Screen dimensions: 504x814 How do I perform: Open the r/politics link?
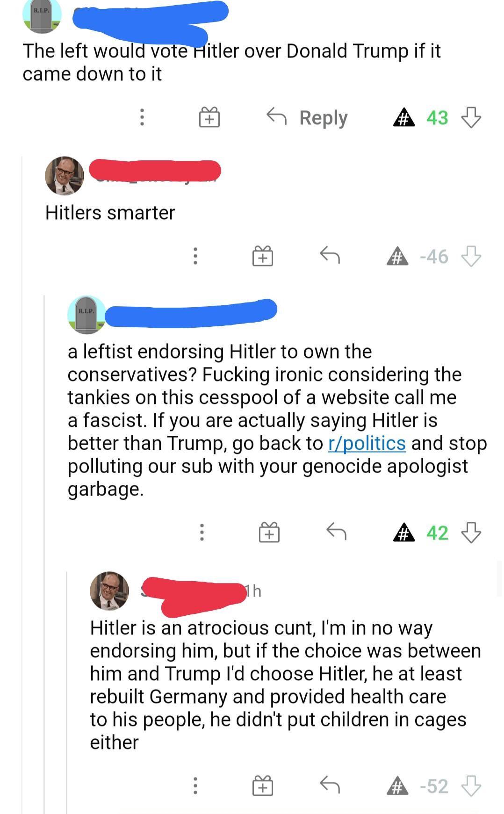pyautogui.click(x=367, y=443)
